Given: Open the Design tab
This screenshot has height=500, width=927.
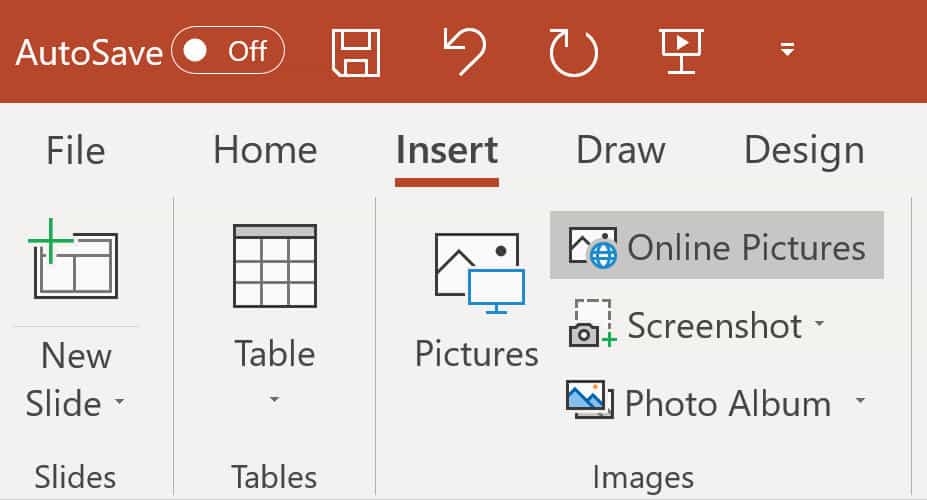Looking at the screenshot, I should coord(804,151).
